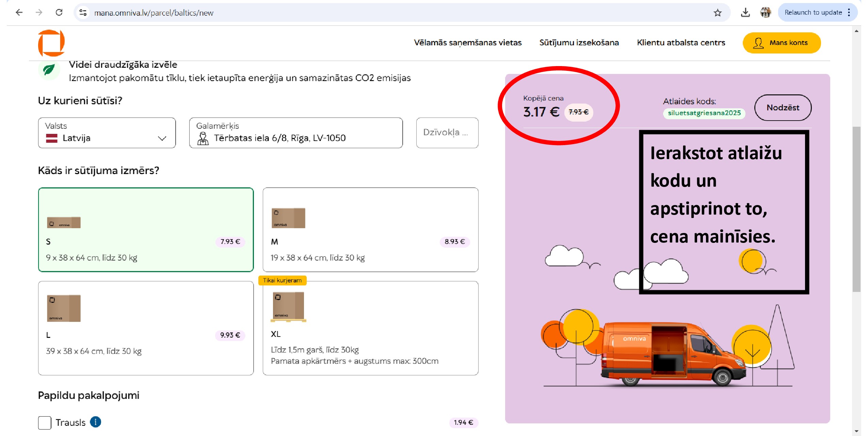Select the M parcel size option
Image resolution: width=868 pixels, height=436 pixels.
click(x=370, y=230)
